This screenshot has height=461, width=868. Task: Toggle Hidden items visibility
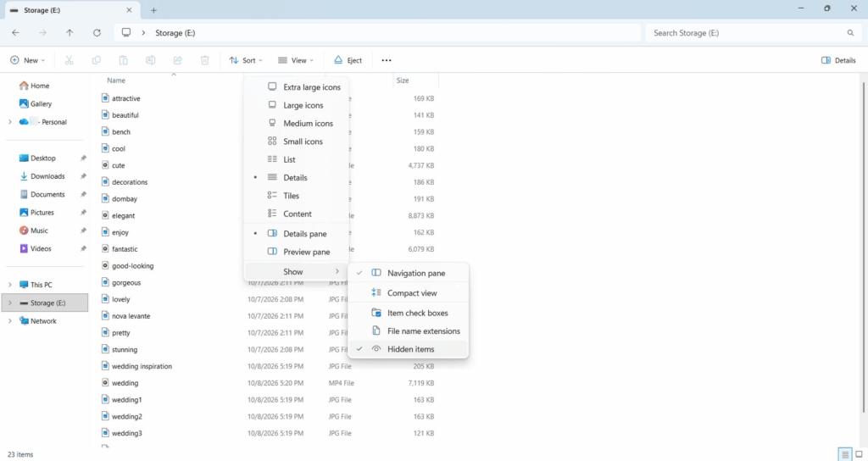[409, 349]
